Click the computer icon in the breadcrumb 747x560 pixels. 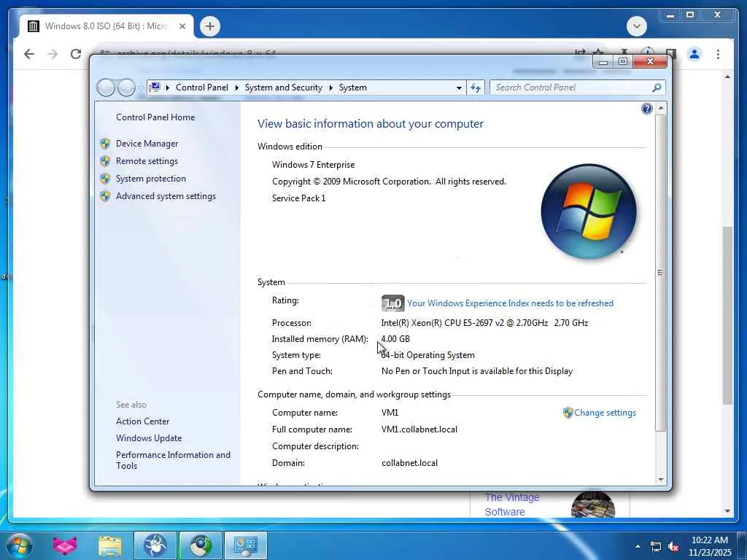coord(155,87)
